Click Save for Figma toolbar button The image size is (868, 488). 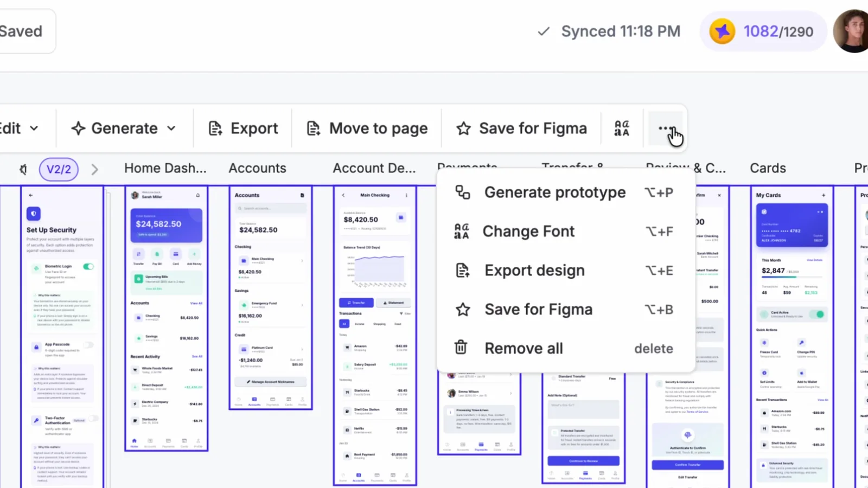(521, 129)
